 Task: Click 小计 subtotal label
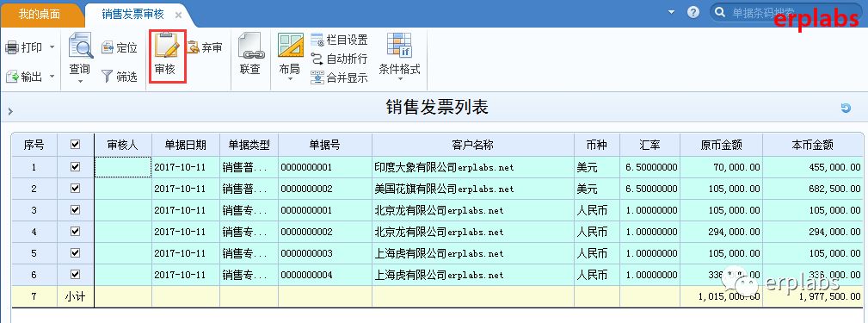click(x=76, y=296)
